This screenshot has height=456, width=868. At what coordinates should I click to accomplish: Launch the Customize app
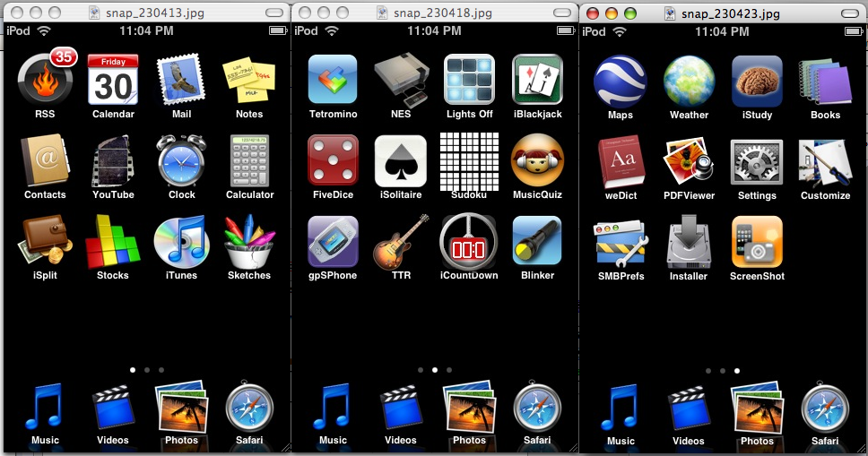[x=825, y=163]
